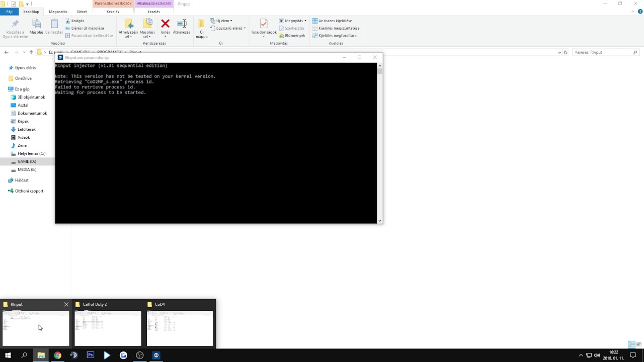Screen dimensions: 644x362
Task: Click the RInput skull taskbar icon
Action: coord(156,355)
